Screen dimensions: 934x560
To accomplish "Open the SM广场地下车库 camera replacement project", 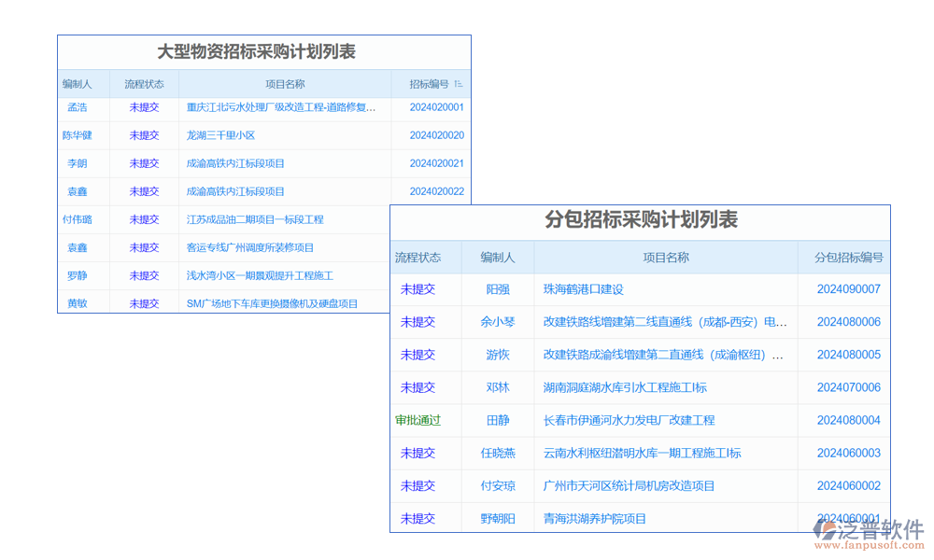I will click(x=272, y=303).
